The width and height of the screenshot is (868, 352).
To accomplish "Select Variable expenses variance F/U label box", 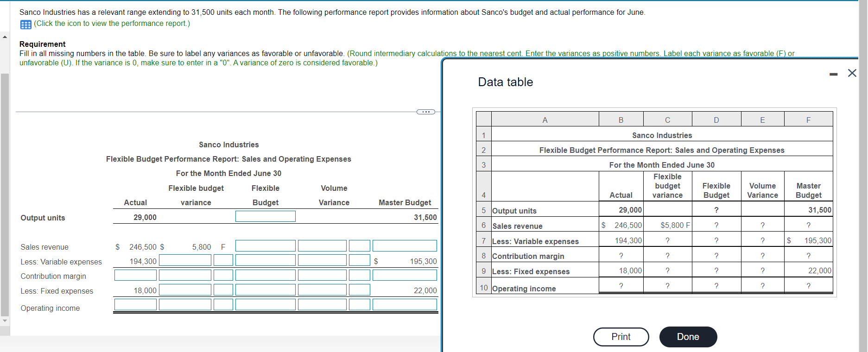I will (223, 260).
